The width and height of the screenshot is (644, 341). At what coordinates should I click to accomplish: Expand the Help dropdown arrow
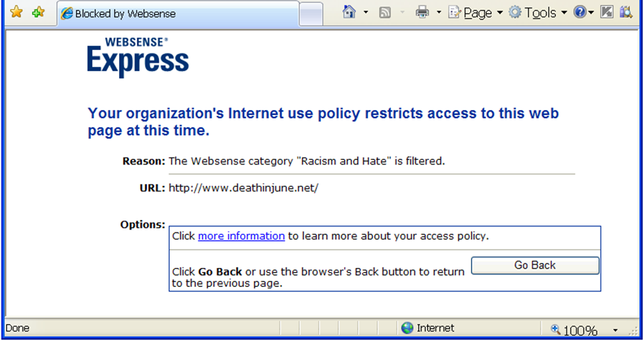[x=591, y=13]
